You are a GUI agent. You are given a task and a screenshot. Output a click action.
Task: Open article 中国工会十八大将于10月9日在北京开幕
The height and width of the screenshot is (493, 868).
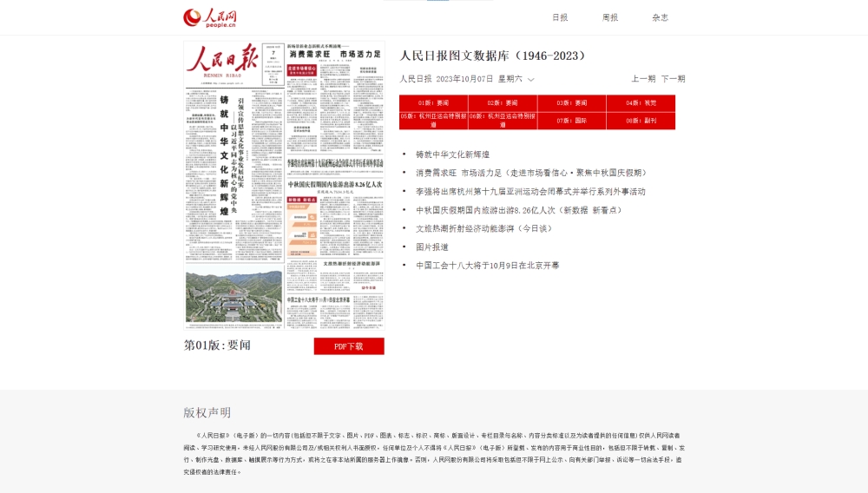pos(488,265)
